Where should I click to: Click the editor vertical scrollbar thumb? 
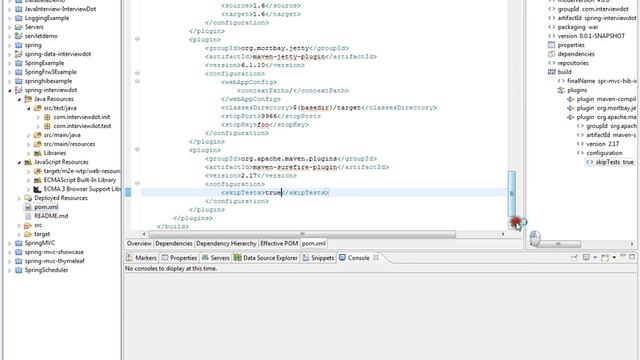(511, 194)
